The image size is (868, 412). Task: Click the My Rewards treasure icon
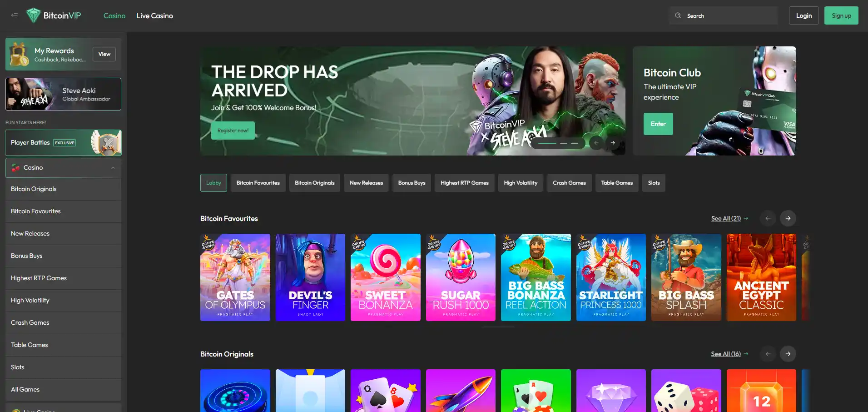19,54
